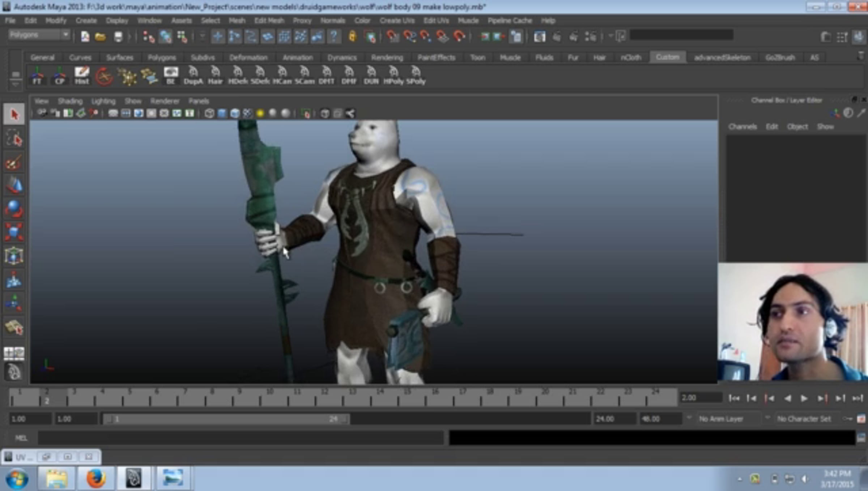Viewport: 868px width, 491px height.
Task: Toggle wireframe shading cube in viewport bar
Action: [209, 114]
